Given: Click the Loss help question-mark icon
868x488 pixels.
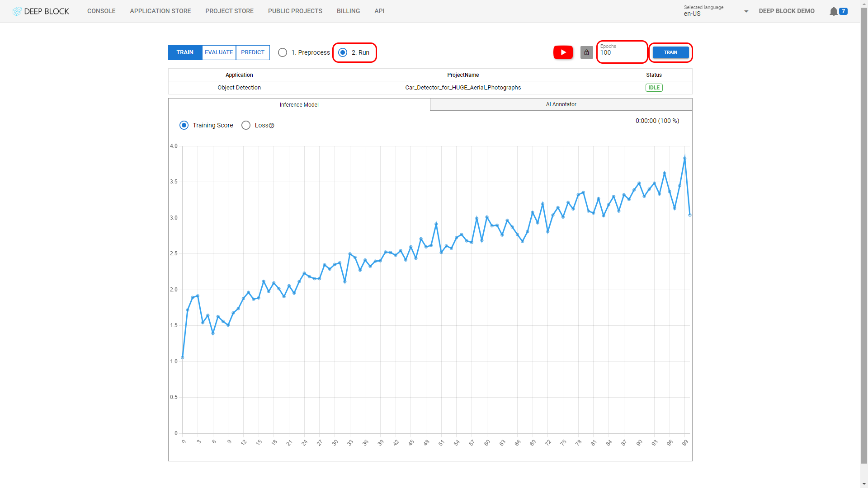Looking at the screenshot, I should pos(272,126).
